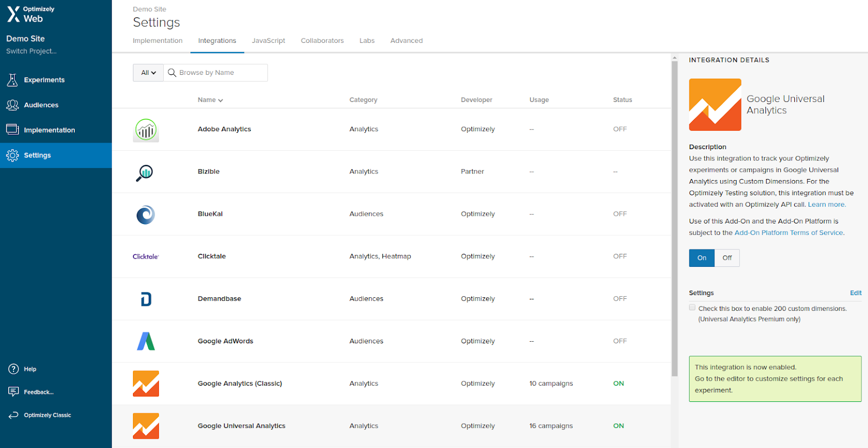Select Clicktale name text
The height and width of the screenshot is (448, 868).
coord(212,256)
